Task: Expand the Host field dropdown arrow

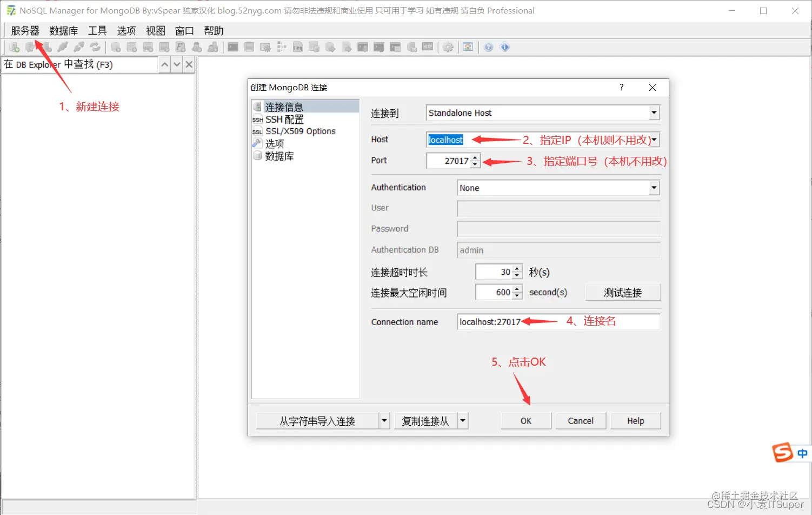Action: 654,140
